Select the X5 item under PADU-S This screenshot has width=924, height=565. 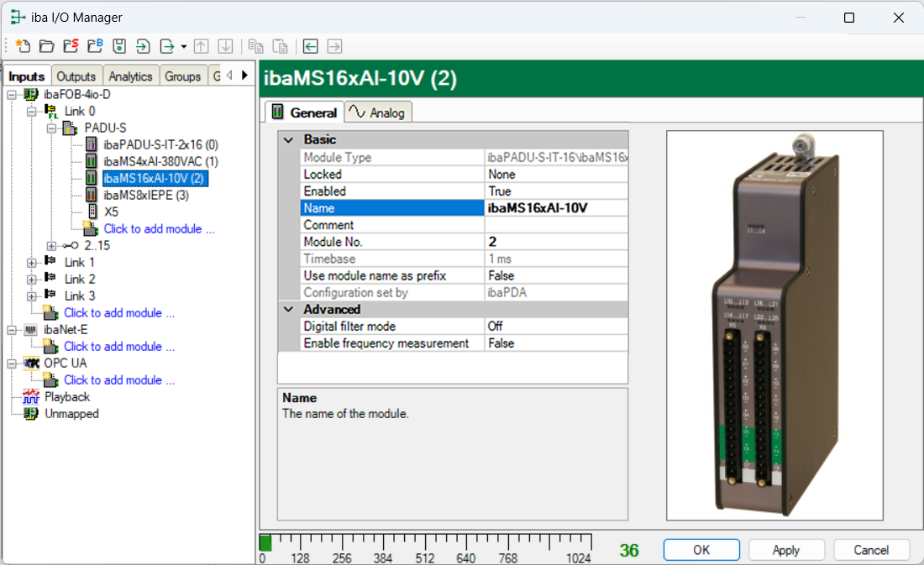click(111, 212)
